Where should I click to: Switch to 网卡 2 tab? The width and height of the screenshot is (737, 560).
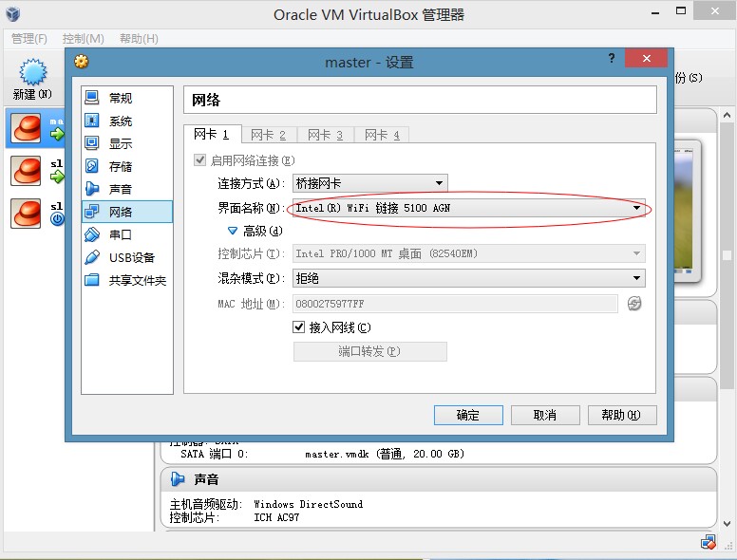(269, 136)
